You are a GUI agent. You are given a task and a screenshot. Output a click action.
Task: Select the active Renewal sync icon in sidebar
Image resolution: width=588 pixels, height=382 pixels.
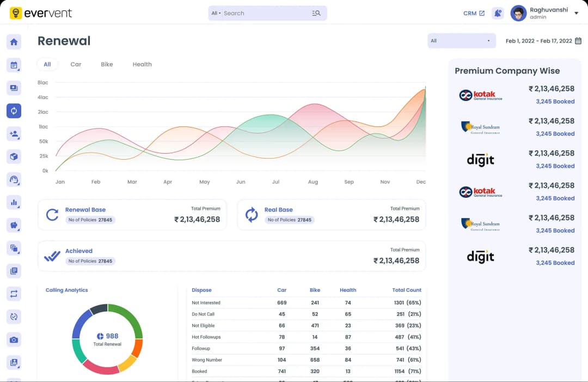click(14, 111)
